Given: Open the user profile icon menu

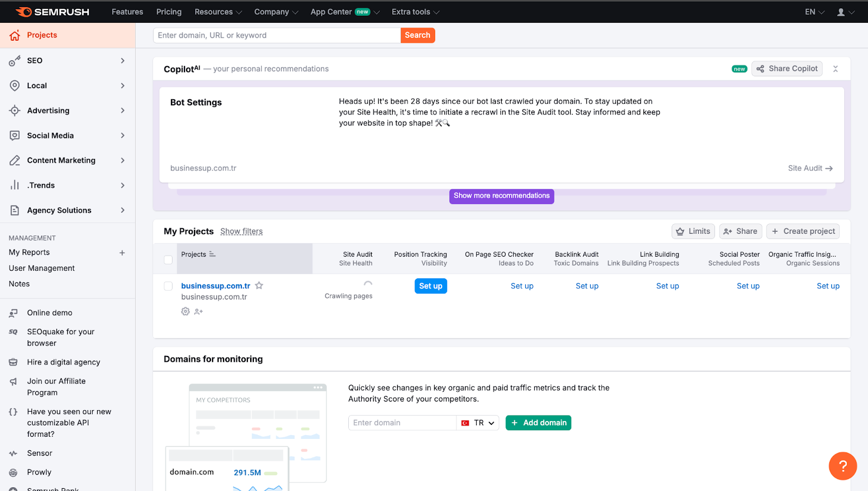Looking at the screenshot, I should click(x=845, y=12).
